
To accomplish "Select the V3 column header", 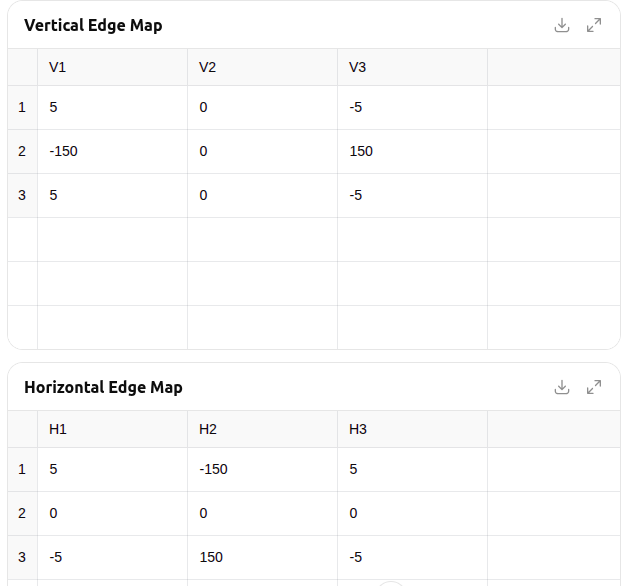I will pos(412,67).
